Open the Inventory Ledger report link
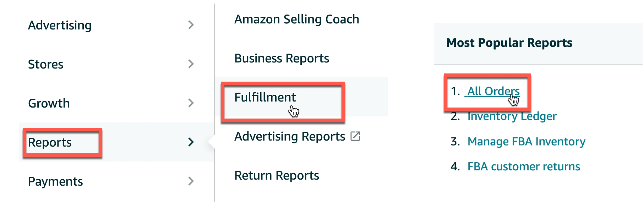 (x=512, y=116)
